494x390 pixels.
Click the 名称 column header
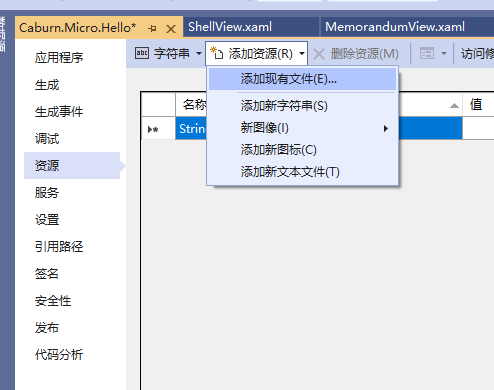[194, 105]
